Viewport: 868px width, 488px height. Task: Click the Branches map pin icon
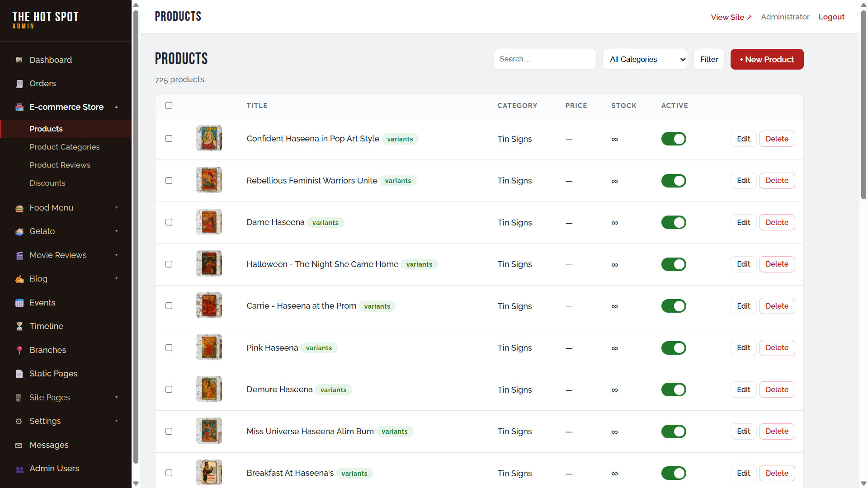point(19,350)
